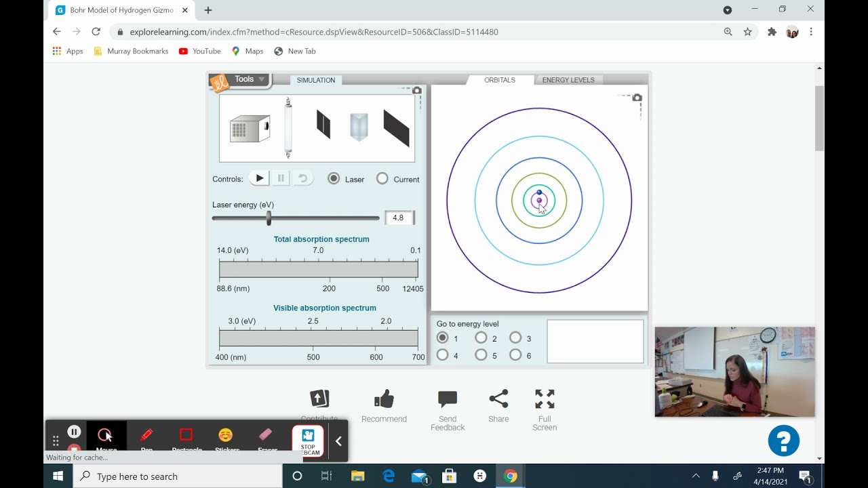Viewport: 868px width, 488px height.
Task: Click the total absorption spectrum bar
Action: click(319, 269)
